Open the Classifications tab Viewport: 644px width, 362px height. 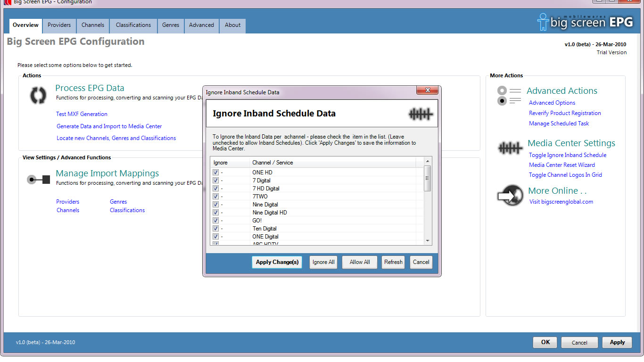(133, 25)
